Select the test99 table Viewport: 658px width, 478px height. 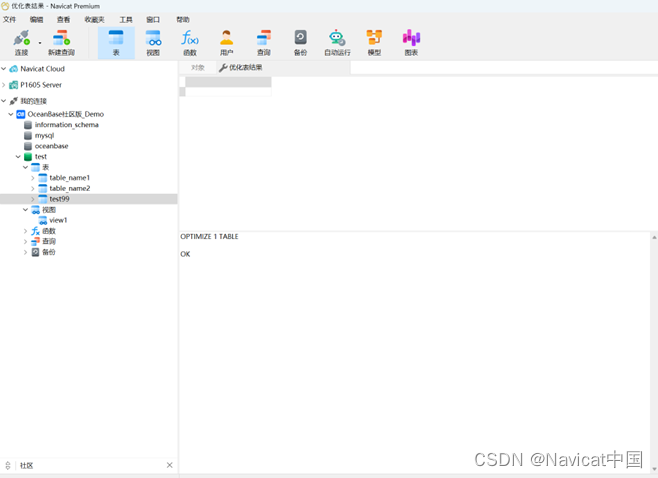[x=59, y=199]
